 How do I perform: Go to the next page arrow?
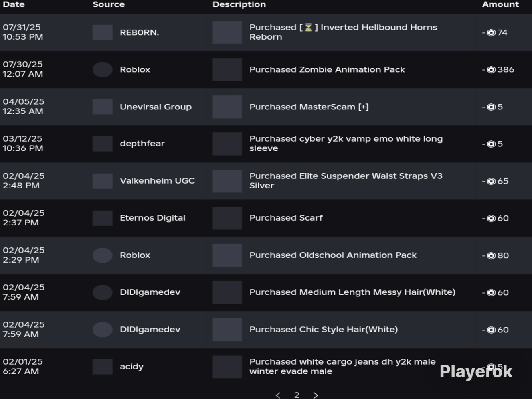(x=316, y=395)
